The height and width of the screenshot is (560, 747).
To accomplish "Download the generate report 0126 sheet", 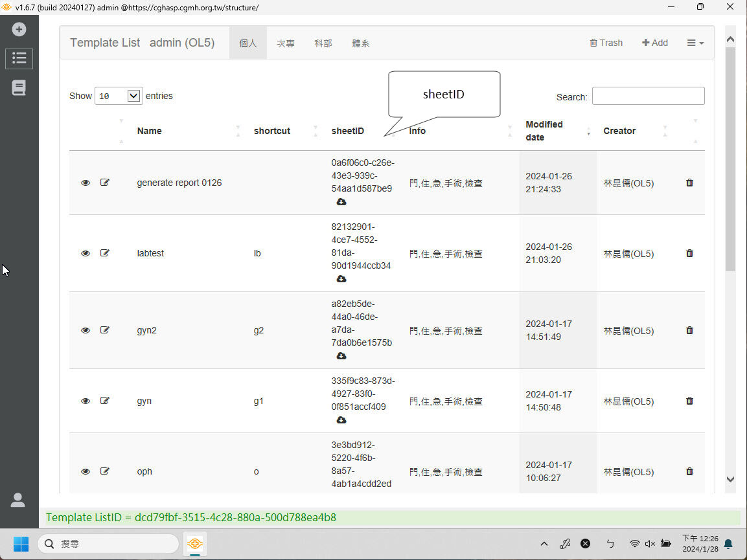I will [x=341, y=202].
